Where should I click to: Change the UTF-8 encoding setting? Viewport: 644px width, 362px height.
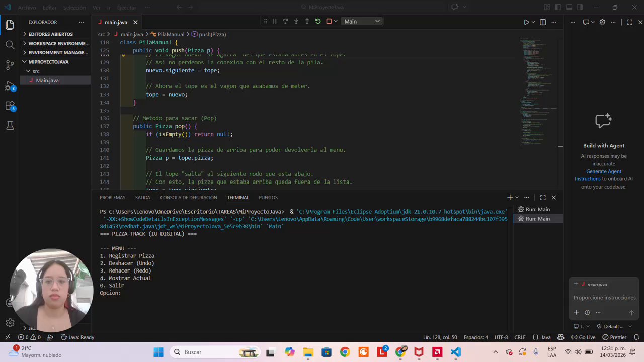click(501, 337)
